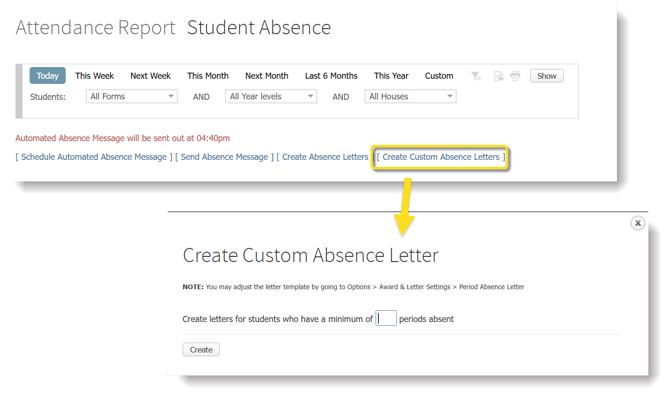Choose the Next Month range

(x=267, y=76)
